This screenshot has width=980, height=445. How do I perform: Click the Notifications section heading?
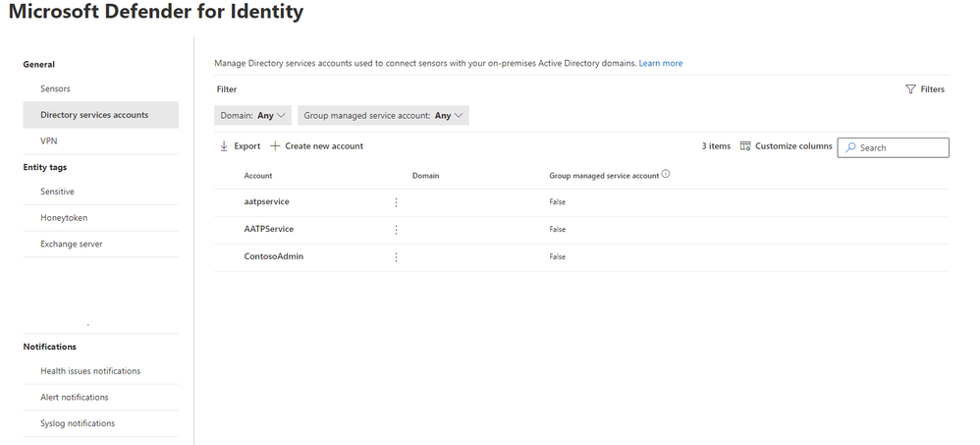click(50, 347)
